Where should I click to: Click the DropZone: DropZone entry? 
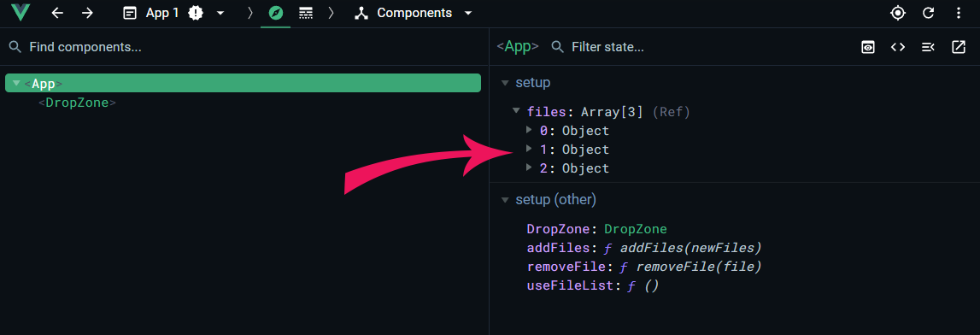coord(597,229)
